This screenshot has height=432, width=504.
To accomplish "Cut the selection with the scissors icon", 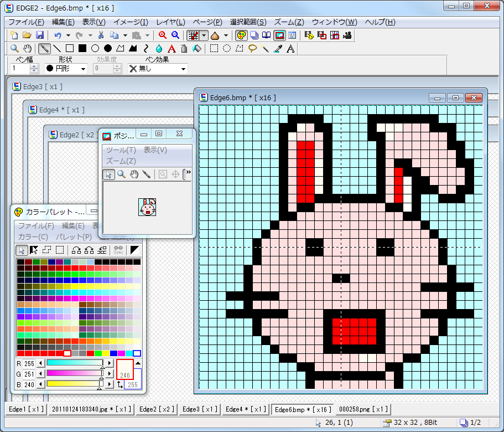I will [x=101, y=35].
